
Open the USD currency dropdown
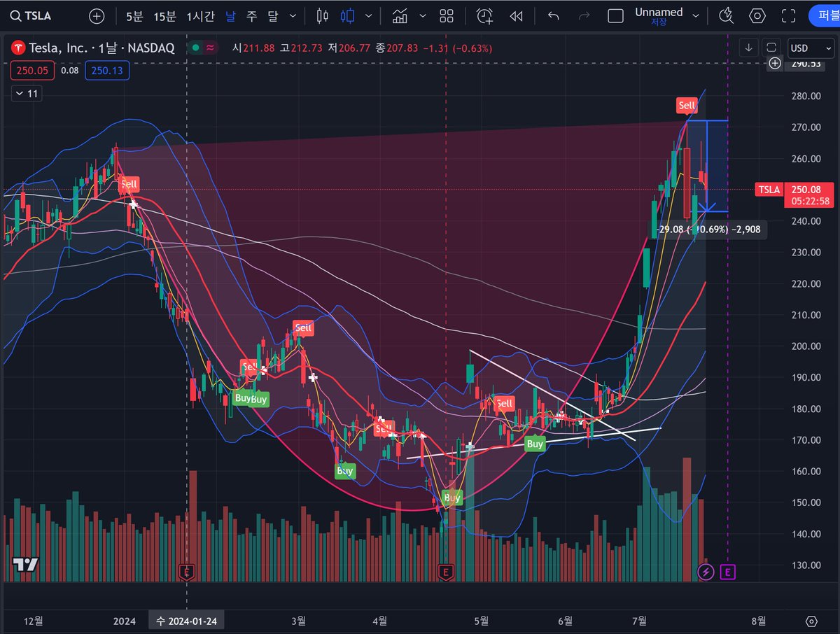810,48
